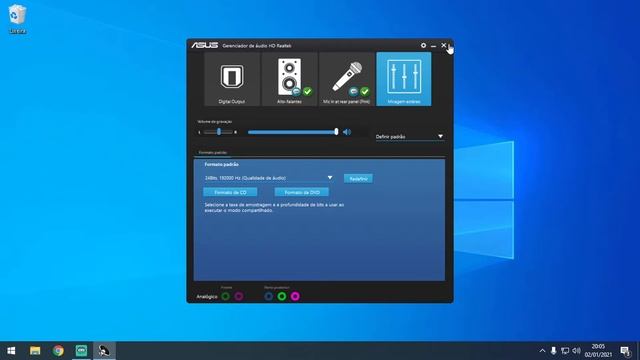Click the green checkmark badge on Alto-falantes
Image resolution: width=640 pixels, height=360 pixels.
coord(307,91)
